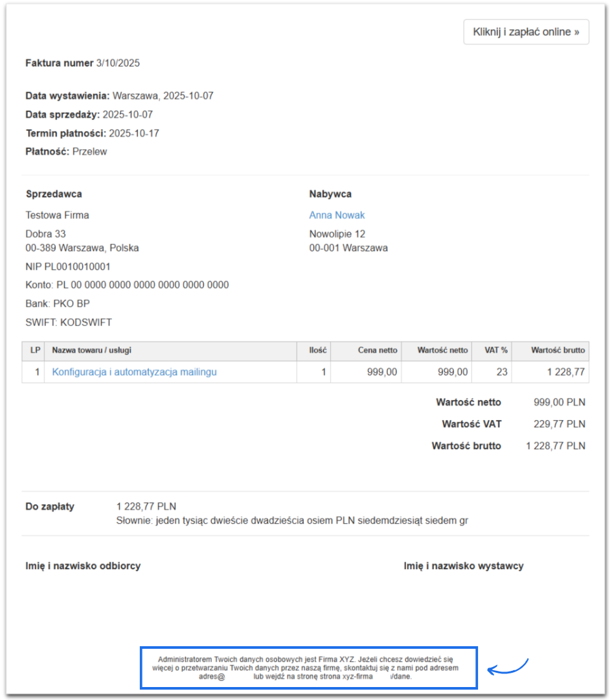Click the invoice number 3/10/2025

pyautogui.click(x=118, y=64)
